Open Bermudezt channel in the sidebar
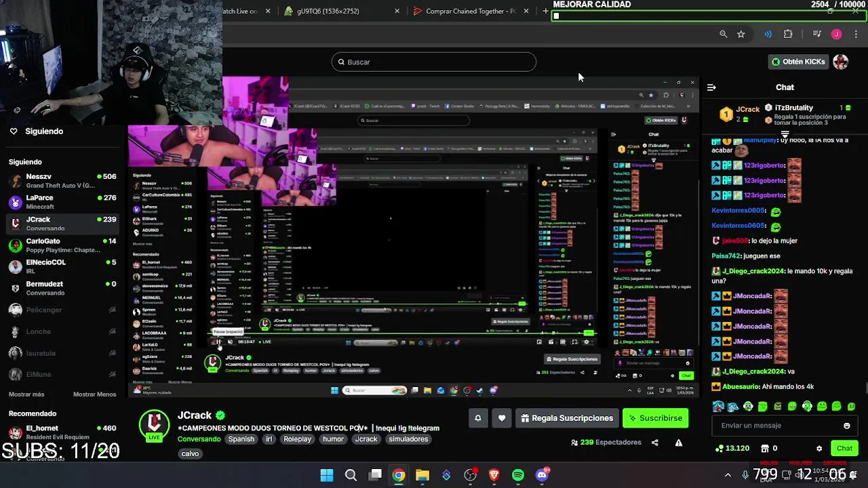 (62, 288)
